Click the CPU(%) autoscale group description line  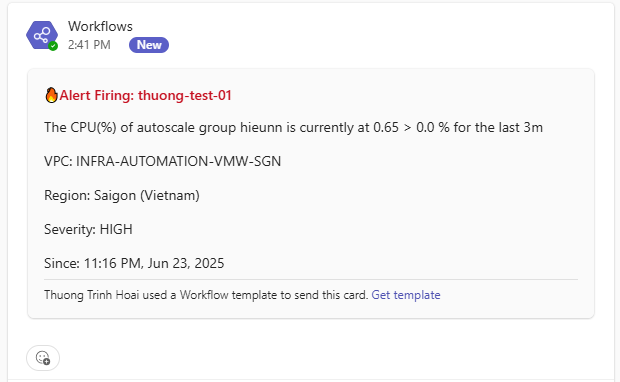(293, 127)
